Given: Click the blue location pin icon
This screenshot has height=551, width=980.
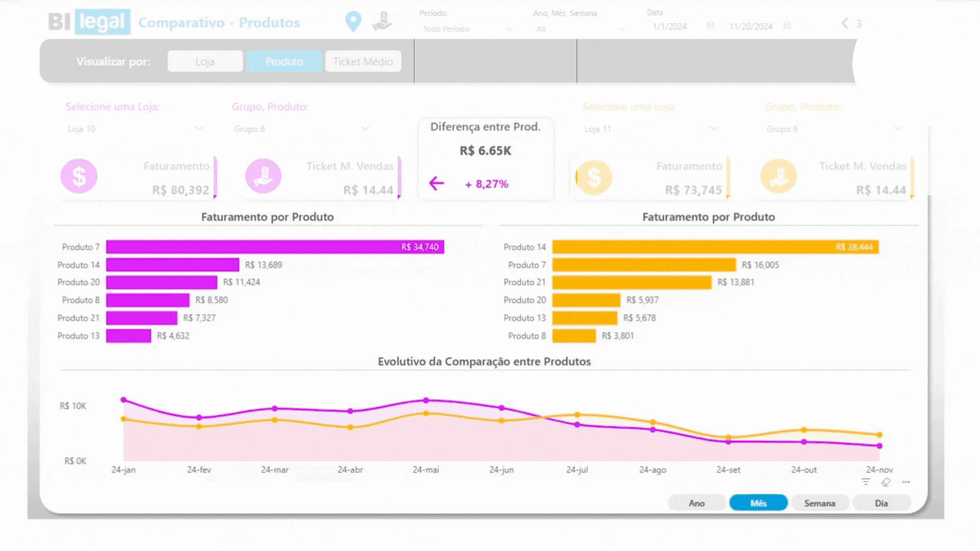Looking at the screenshot, I should [353, 21].
